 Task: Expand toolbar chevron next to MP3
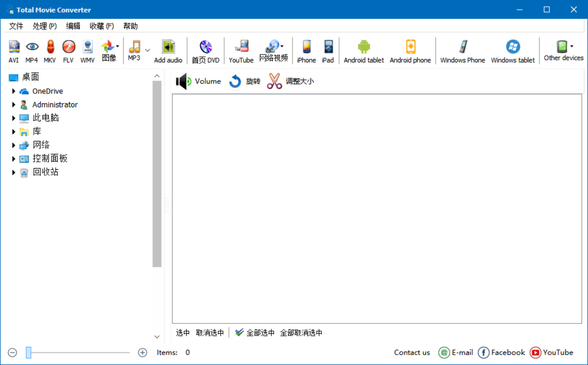coord(148,50)
